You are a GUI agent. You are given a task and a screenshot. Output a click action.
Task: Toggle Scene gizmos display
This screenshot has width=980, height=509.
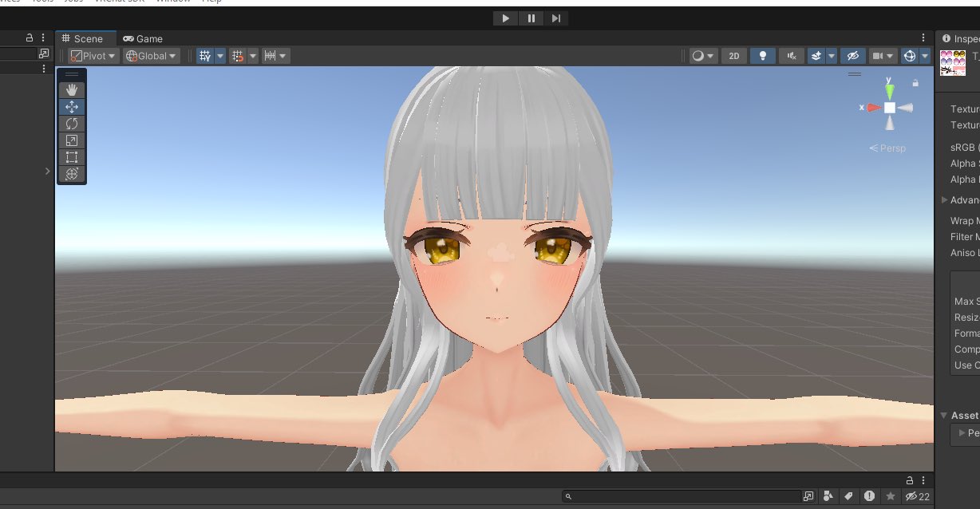pyautogui.click(x=909, y=56)
